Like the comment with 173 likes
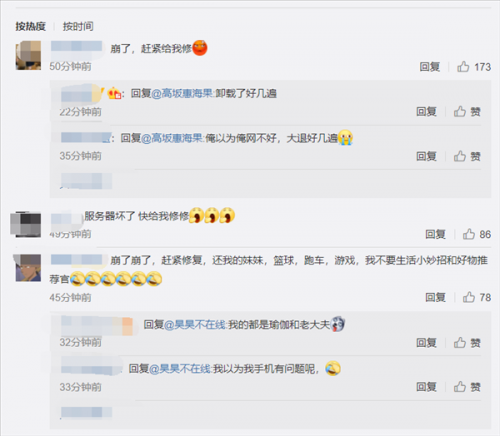500x436 pixels. [473, 67]
